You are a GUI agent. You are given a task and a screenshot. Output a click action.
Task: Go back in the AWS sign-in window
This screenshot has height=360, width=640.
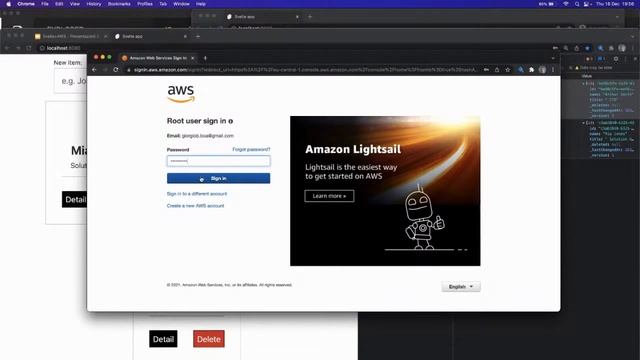coord(94,70)
